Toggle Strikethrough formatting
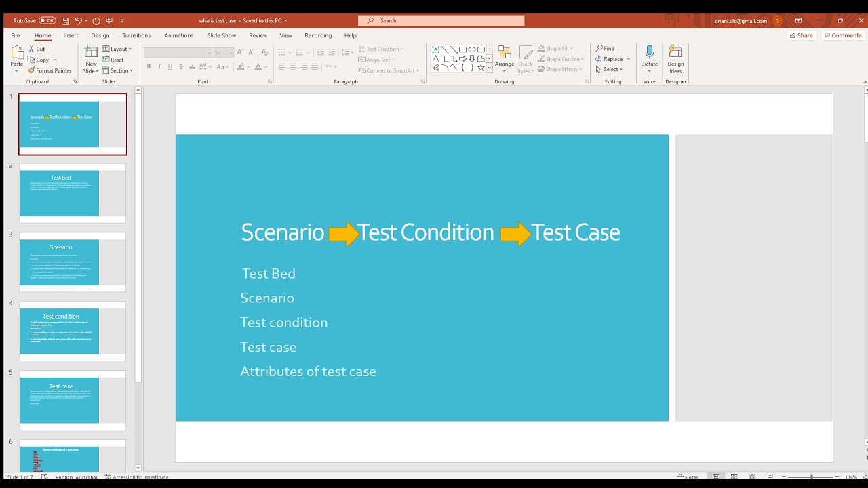Image resolution: width=868 pixels, height=488 pixels. coord(192,66)
